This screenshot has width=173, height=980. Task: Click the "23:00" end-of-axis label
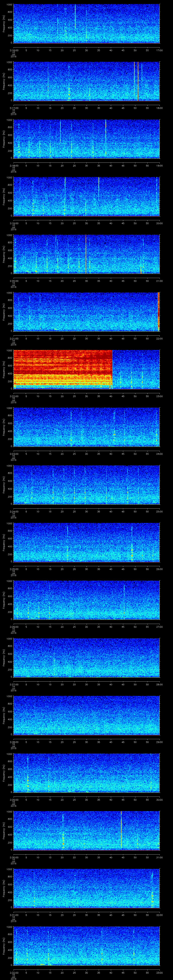[x=159, y=396]
